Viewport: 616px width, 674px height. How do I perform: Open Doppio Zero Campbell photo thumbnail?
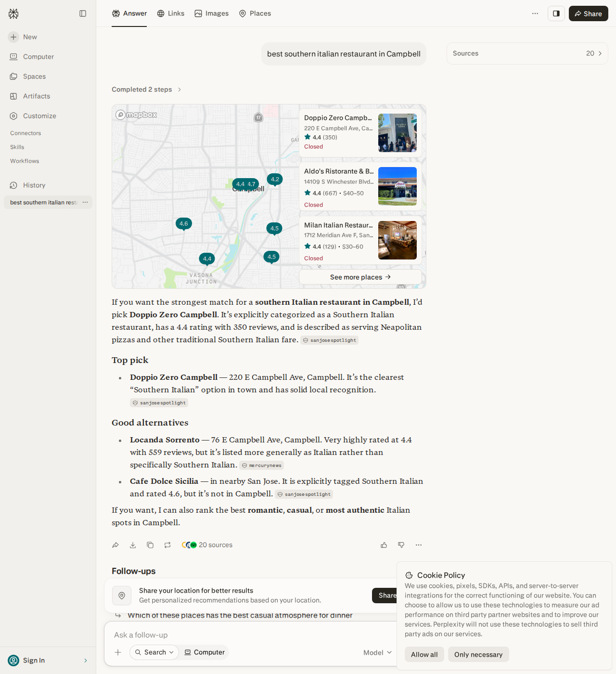click(398, 133)
